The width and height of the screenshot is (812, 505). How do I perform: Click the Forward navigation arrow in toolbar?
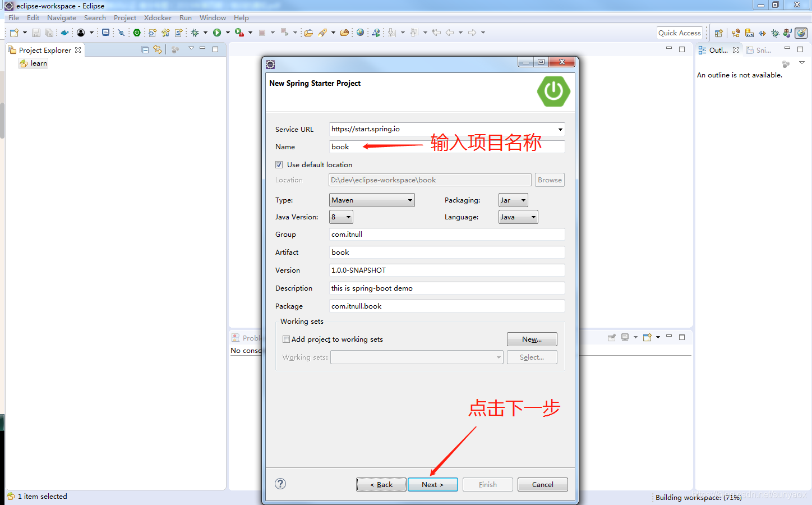[x=472, y=33]
